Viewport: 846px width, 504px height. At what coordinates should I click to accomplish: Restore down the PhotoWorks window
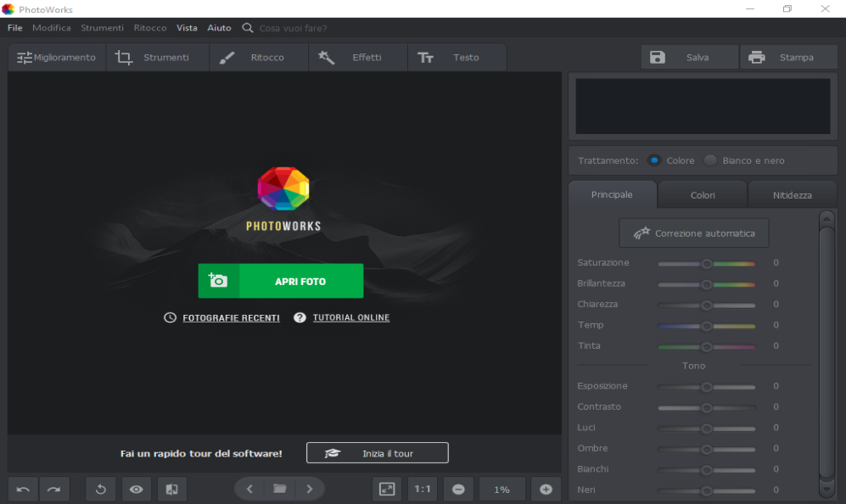pyautogui.click(x=787, y=8)
